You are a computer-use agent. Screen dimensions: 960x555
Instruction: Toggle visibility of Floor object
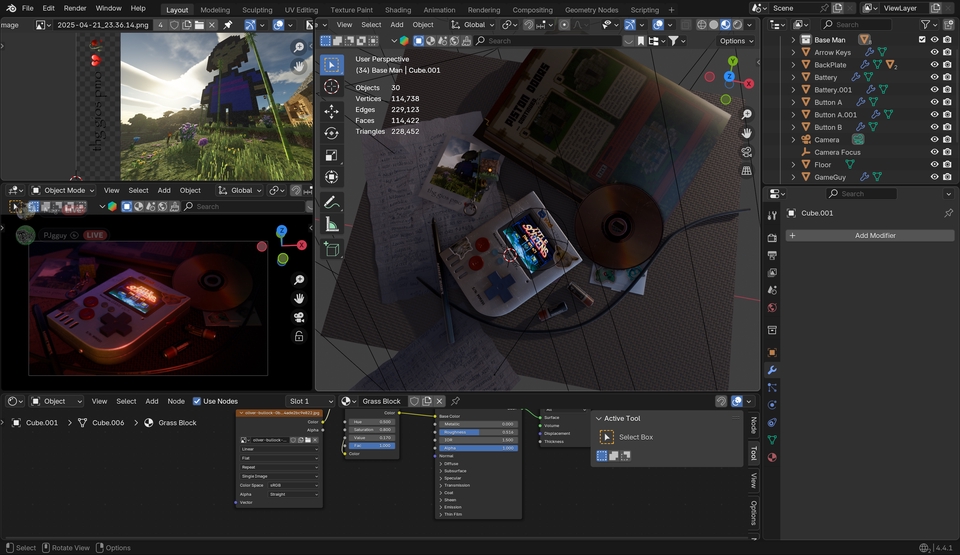click(x=934, y=165)
